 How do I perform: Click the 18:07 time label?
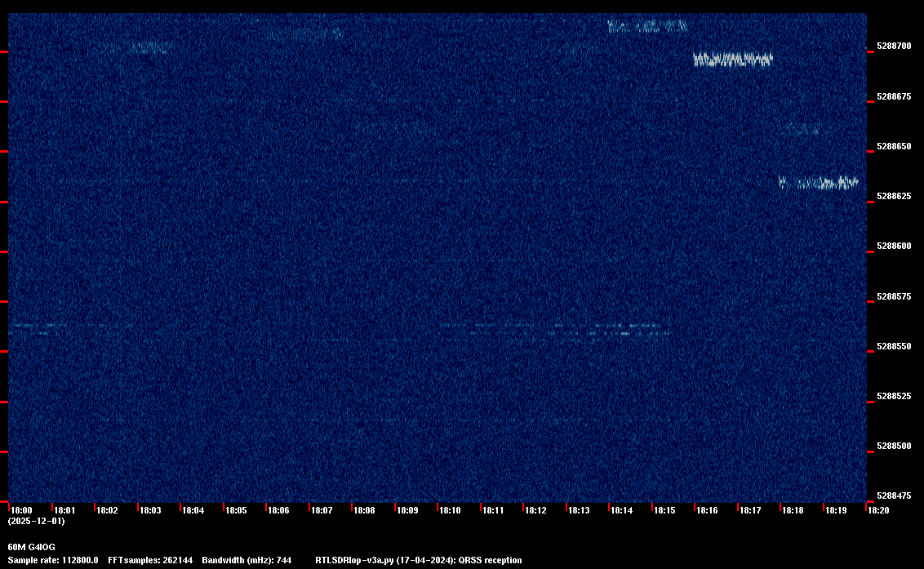click(x=322, y=510)
